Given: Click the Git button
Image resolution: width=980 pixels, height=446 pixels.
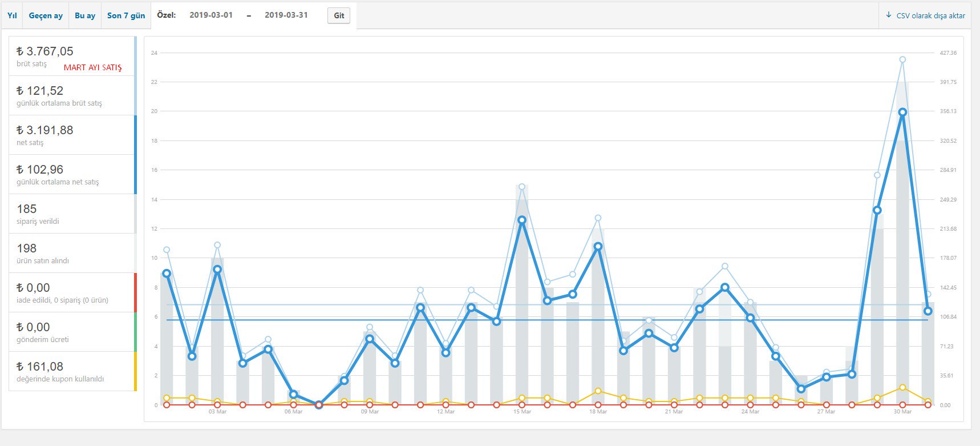Looking at the screenshot, I should click(x=339, y=15).
